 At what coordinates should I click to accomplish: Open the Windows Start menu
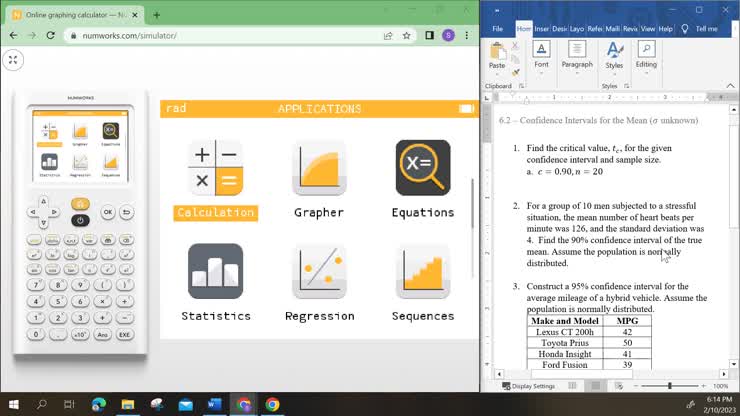pos(14,405)
